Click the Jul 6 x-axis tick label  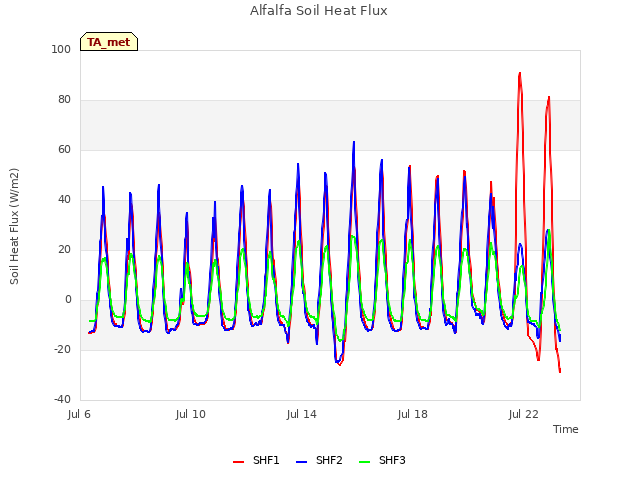point(79,414)
